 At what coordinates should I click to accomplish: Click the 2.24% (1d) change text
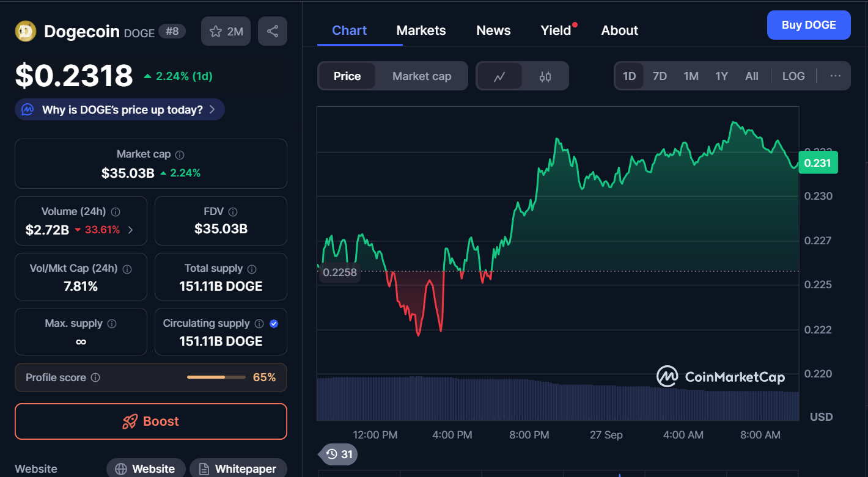(184, 76)
